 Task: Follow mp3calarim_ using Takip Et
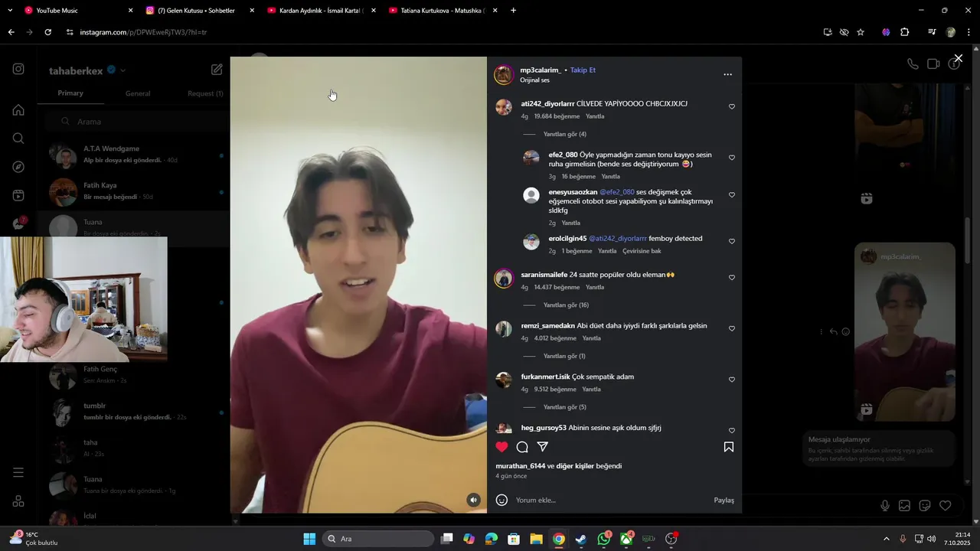click(x=583, y=70)
